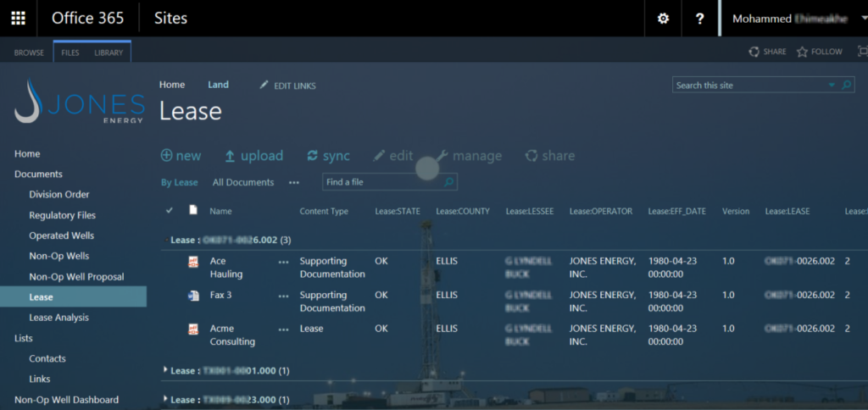Image resolution: width=868 pixels, height=410 pixels.
Task: Open the views ellipsis after All Documents
Action: pos(294,183)
